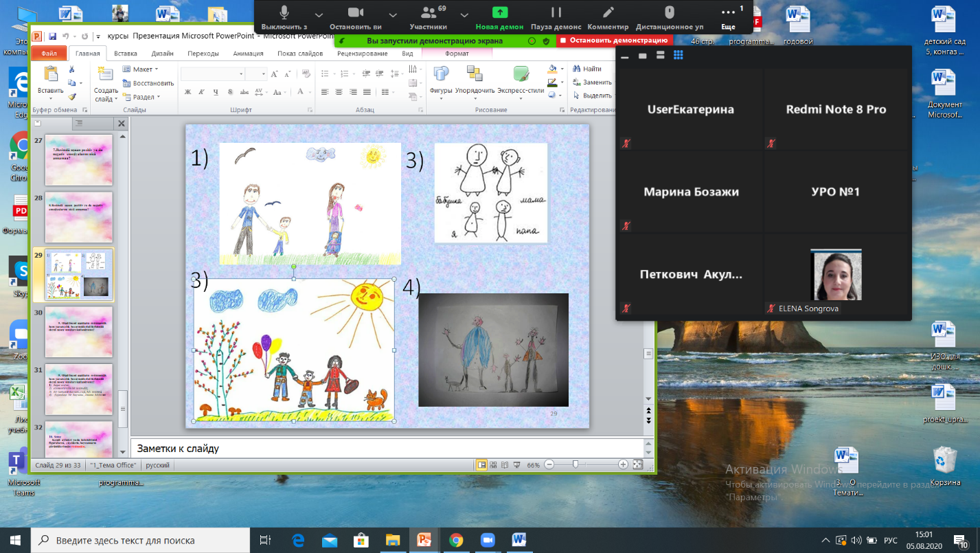
Task: Toggle underline (Ч) formatting
Action: point(215,92)
